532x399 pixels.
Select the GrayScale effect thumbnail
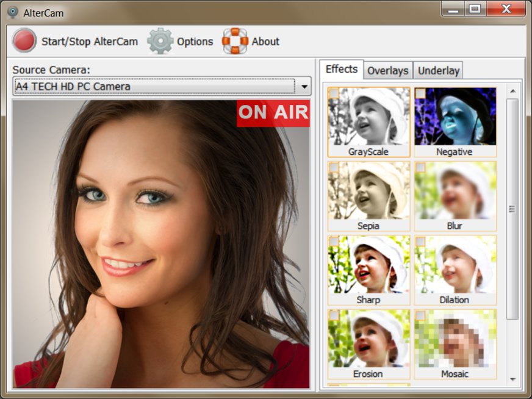pyautogui.click(x=368, y=117)
